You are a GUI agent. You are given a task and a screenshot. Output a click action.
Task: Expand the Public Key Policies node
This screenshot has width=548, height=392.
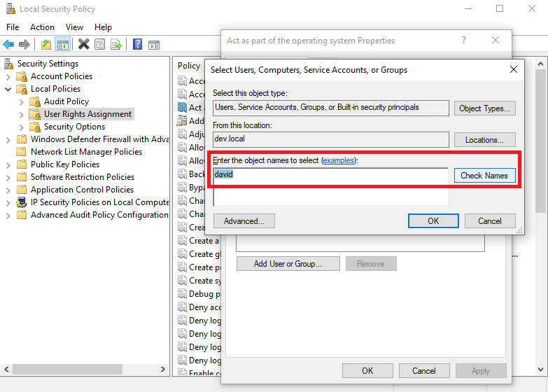click(x=8, y=164)
